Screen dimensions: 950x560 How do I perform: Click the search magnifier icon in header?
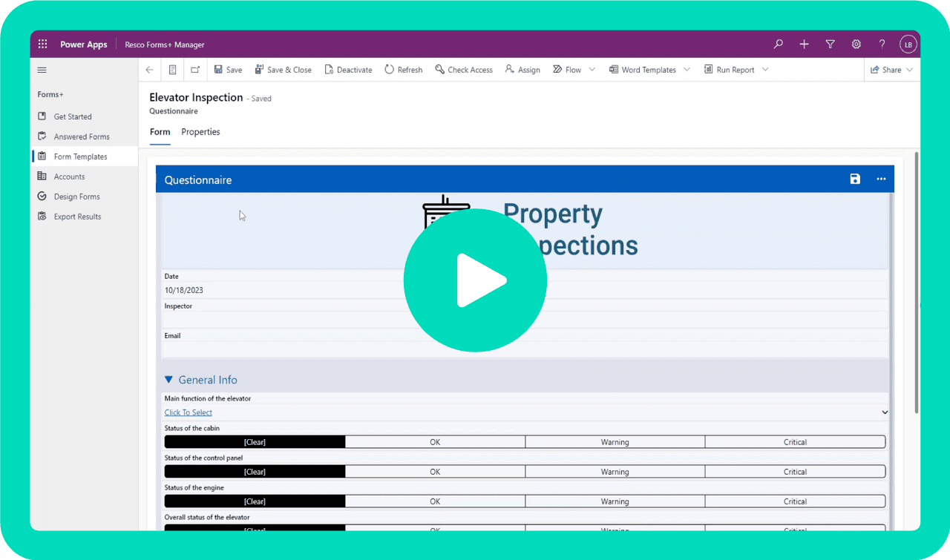[x=778, y=45]
